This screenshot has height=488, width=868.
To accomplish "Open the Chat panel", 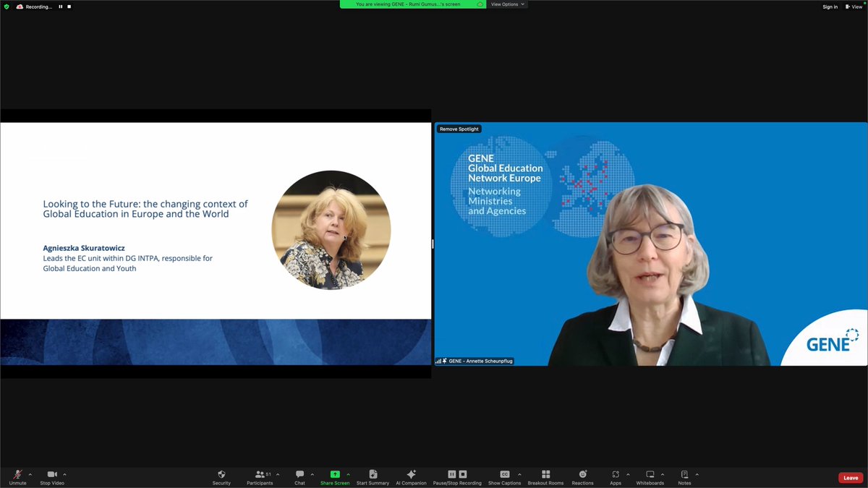I will point(299,477).
